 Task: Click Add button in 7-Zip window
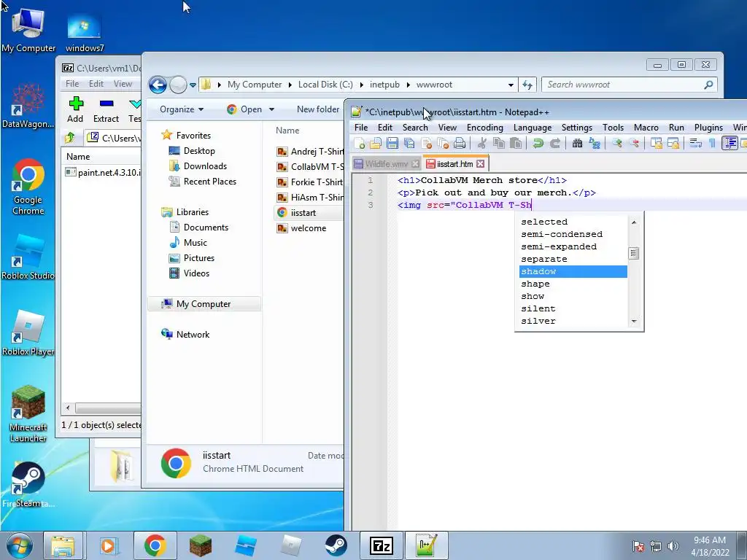pyautogui.click(x=75, y=109)
